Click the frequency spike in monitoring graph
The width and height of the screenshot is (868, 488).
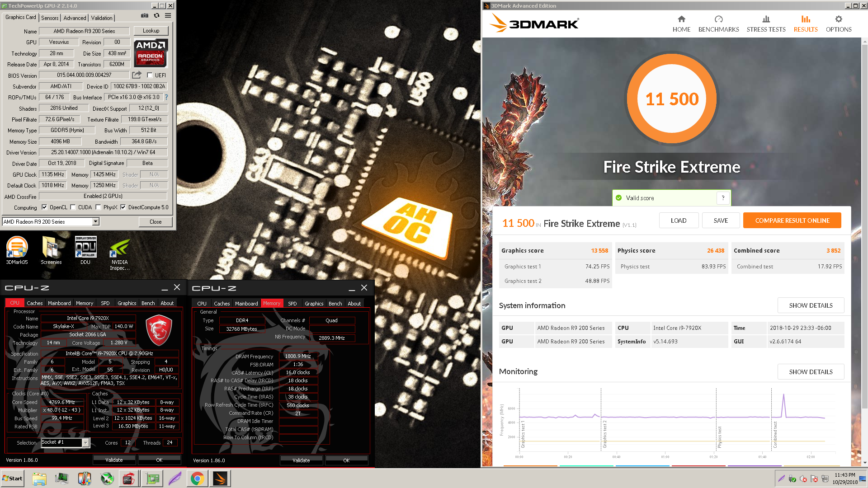(783, 405)
